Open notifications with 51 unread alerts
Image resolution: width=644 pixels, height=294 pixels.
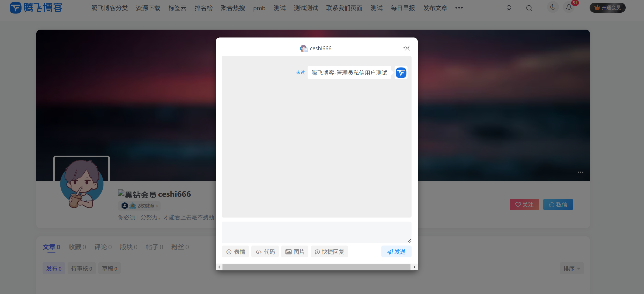pyautogui.click(x=569, y=8)
